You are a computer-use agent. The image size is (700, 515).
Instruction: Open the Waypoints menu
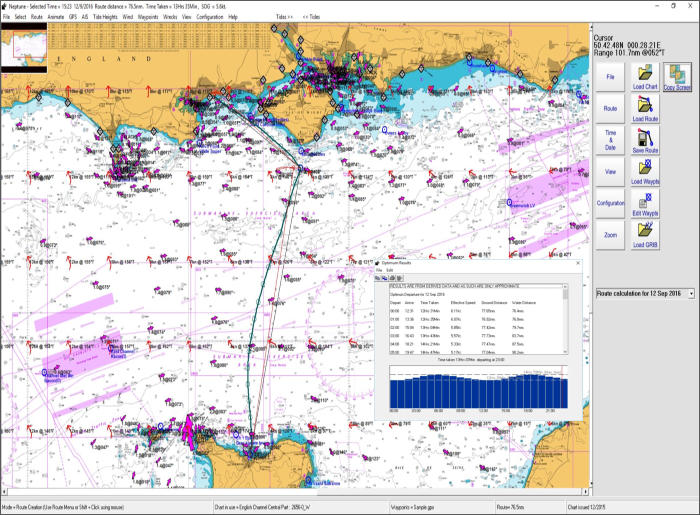[149, 17]
